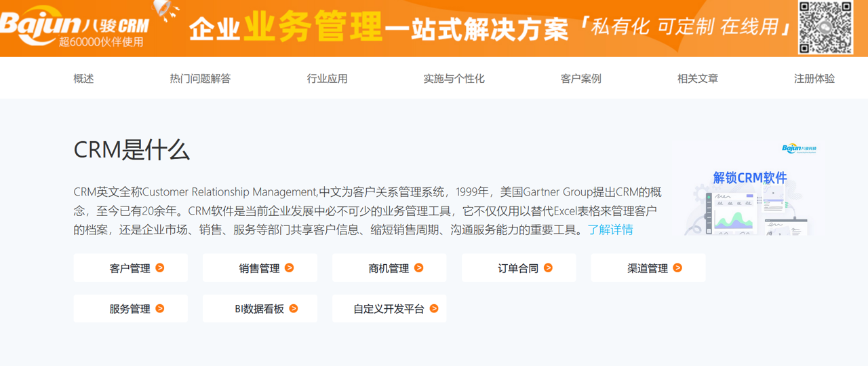Click the orange arrow beside BI数据看板
The width and height of the screenshot is (868, 366).
(294, 308)
